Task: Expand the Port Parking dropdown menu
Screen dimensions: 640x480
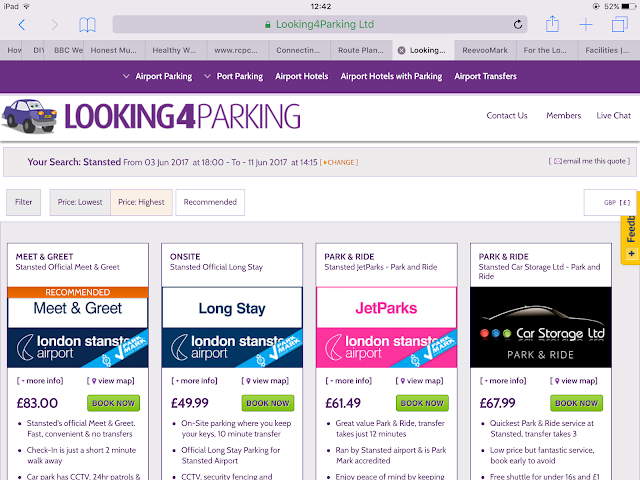Action: (234, 76)
